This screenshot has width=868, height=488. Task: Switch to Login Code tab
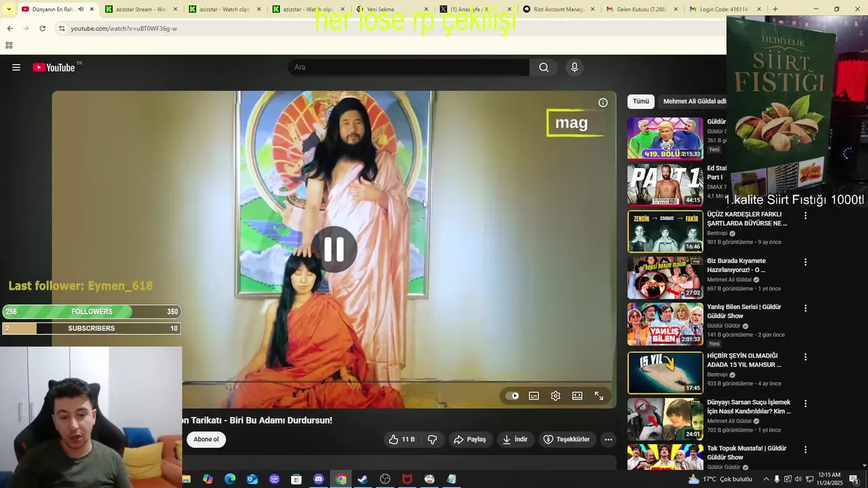click(724, 9)
